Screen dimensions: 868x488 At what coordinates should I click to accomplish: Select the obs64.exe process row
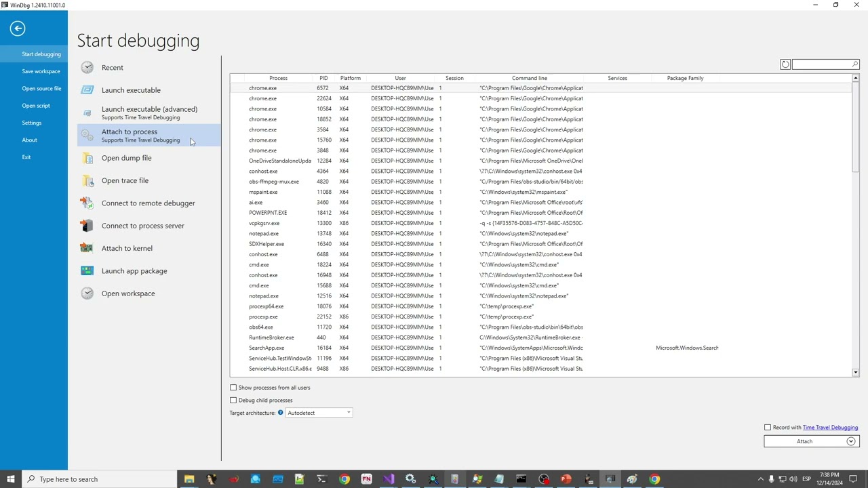[540, 327]
